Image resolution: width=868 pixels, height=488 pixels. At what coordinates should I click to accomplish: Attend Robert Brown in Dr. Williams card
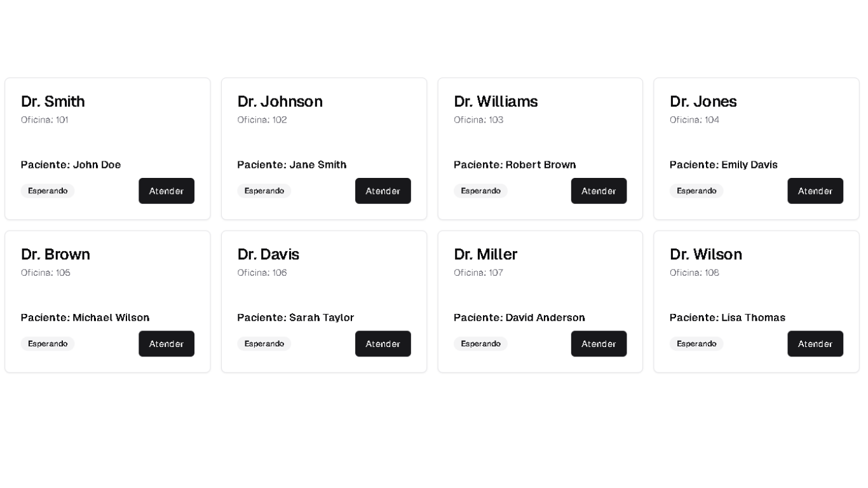point(599,191)
